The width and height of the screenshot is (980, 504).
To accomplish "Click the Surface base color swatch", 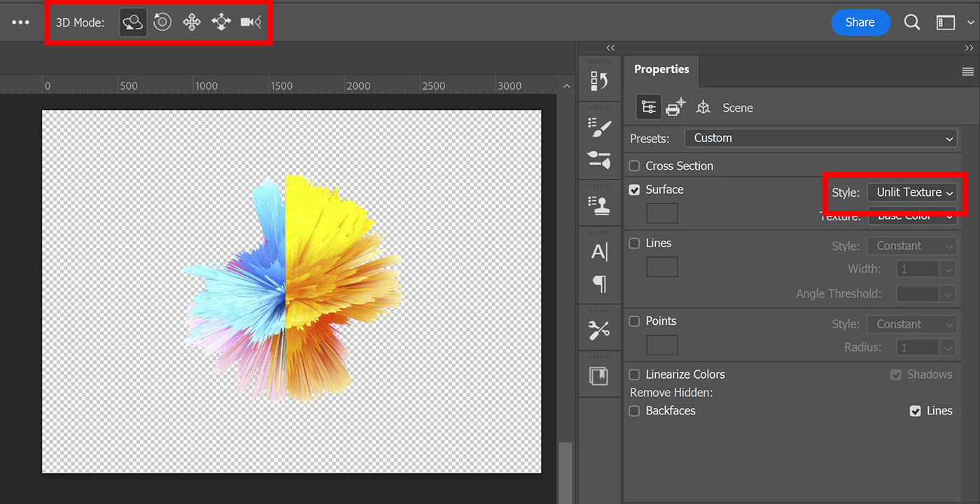I will (661, 213).
